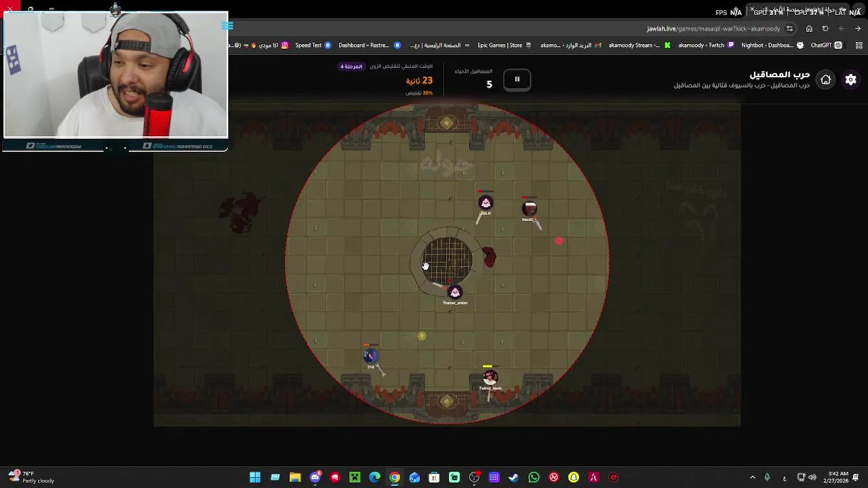Open File Explorer from the taskbar

295,477
